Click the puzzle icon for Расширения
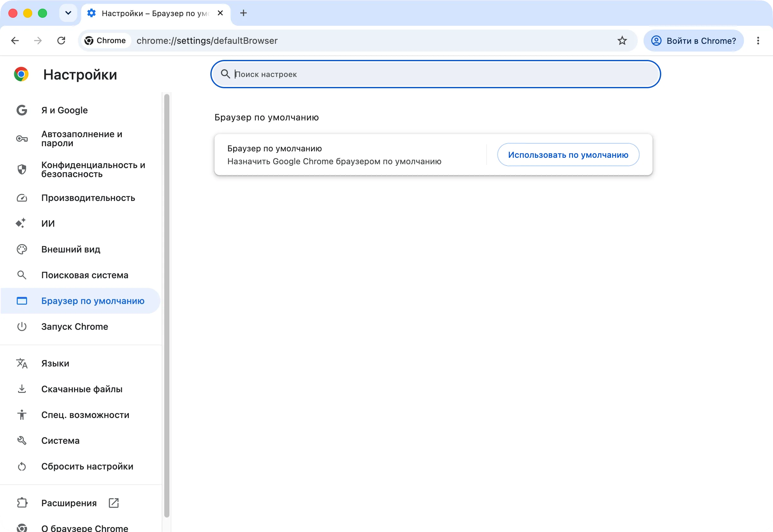This screenshot has width=773, height=532. [22, 503]
